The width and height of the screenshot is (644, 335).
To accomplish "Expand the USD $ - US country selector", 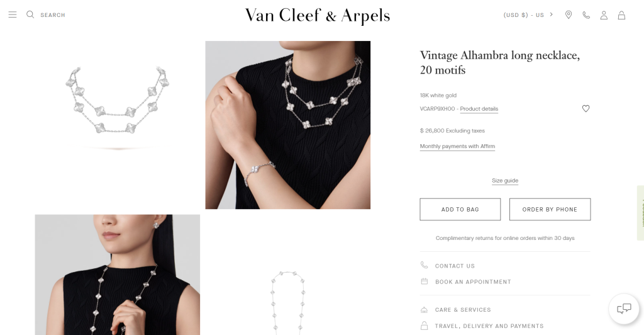I will 528,14.
